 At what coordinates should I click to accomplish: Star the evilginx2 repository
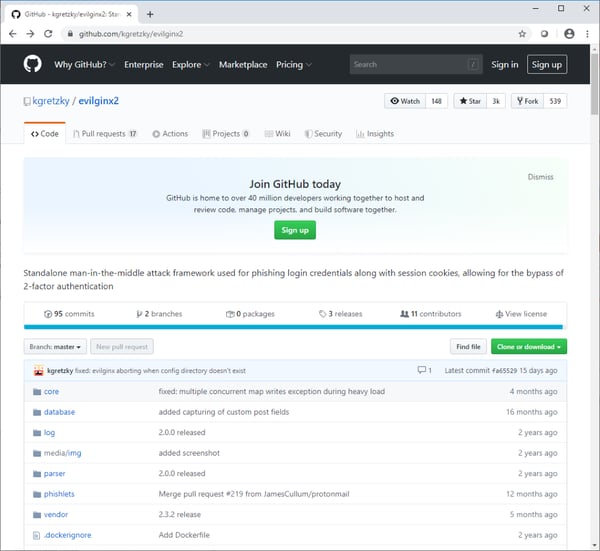(x=470, y=101)
